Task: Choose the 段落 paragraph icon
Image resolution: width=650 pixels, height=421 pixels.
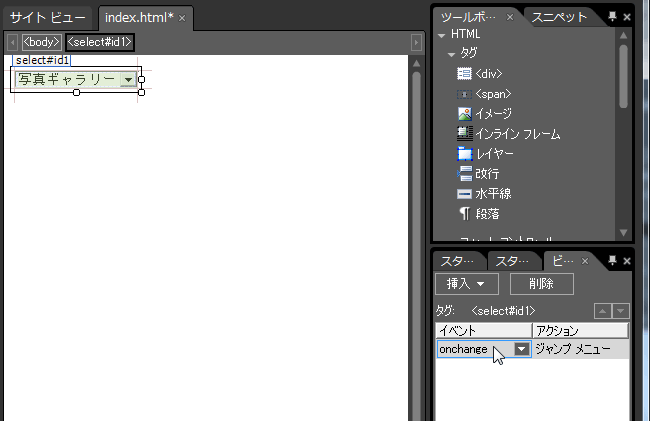Action: click(464, 214)
